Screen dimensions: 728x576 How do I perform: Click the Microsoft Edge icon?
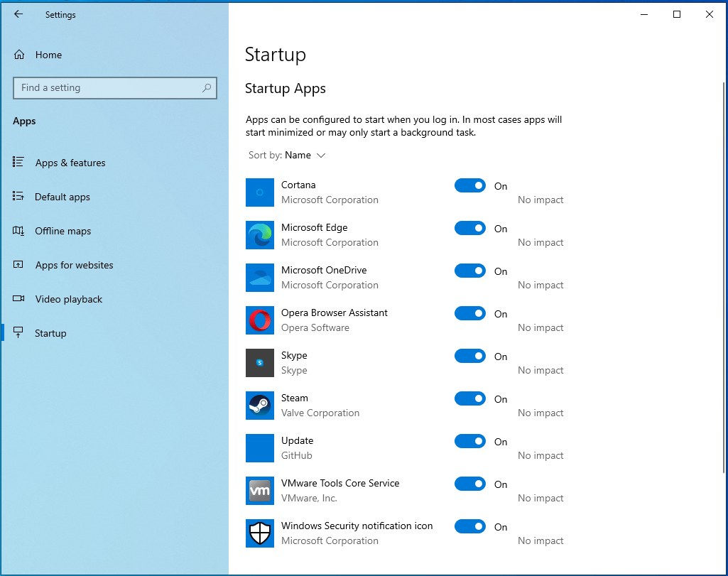tap(259, 234)
